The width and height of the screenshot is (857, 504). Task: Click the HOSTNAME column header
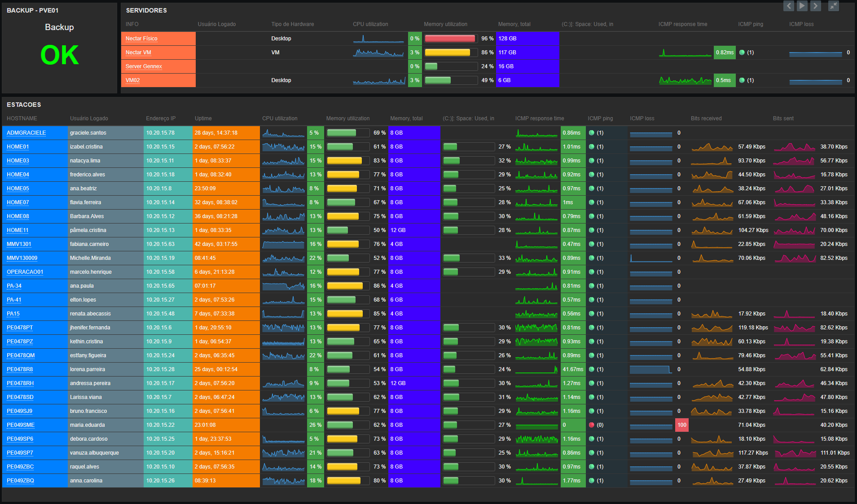(22, 118)
